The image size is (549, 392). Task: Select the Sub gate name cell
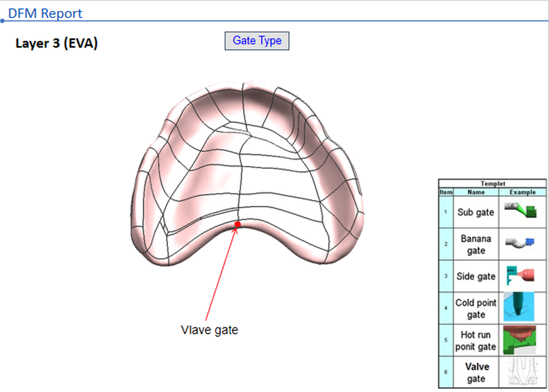coord(476,212)
